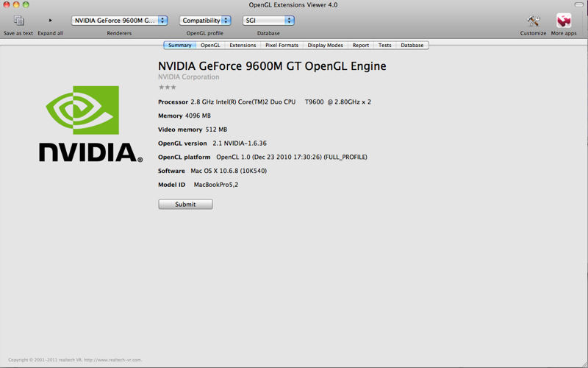Go to the Pixel Formats tab

tap(282, 46)
